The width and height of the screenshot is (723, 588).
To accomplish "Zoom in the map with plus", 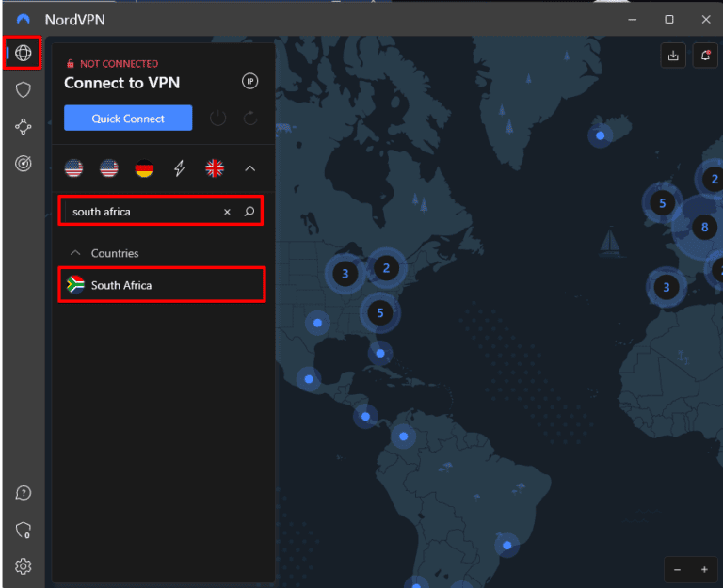I will point(704,569).
